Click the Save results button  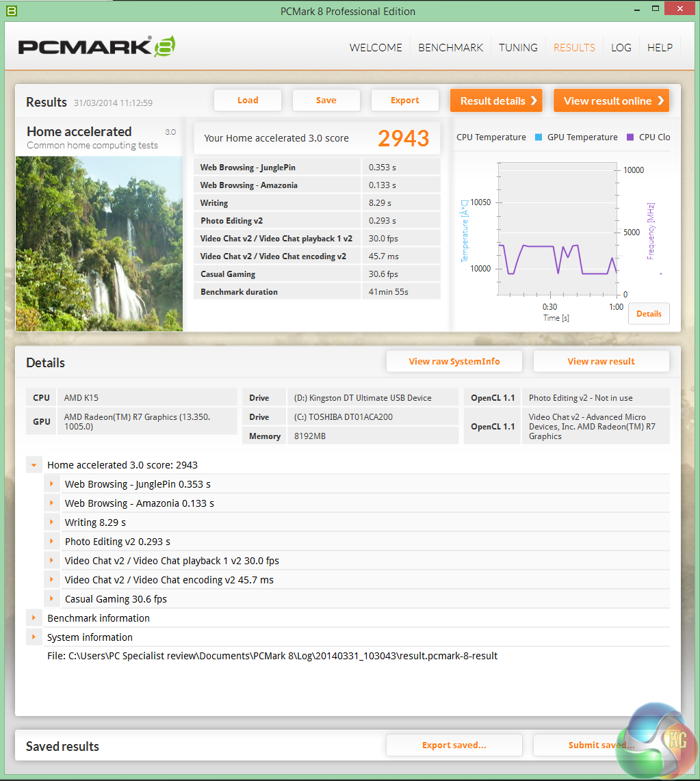click(326, 100)
